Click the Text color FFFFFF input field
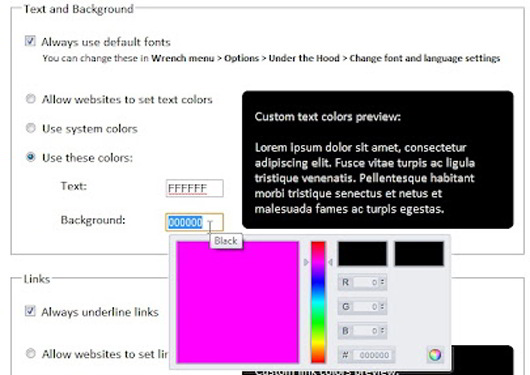The height and width of the screenshot is (375, 530). (x=195, y=188)
